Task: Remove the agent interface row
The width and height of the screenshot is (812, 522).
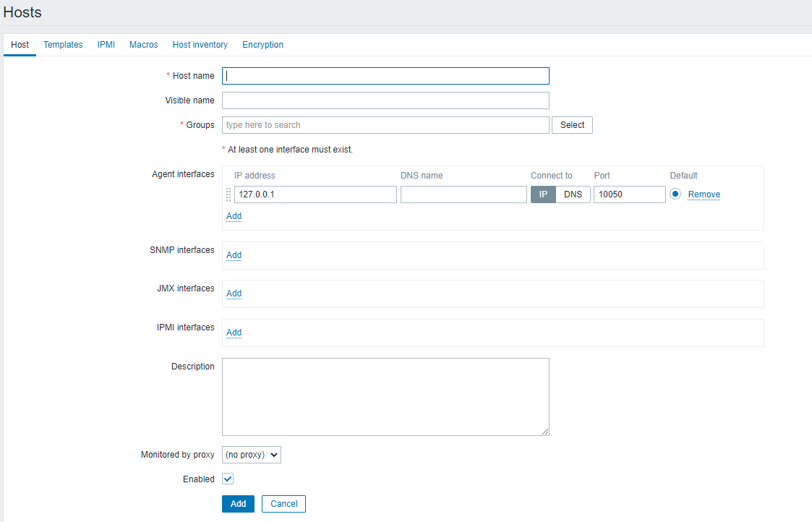Action: tap(704, 194)
